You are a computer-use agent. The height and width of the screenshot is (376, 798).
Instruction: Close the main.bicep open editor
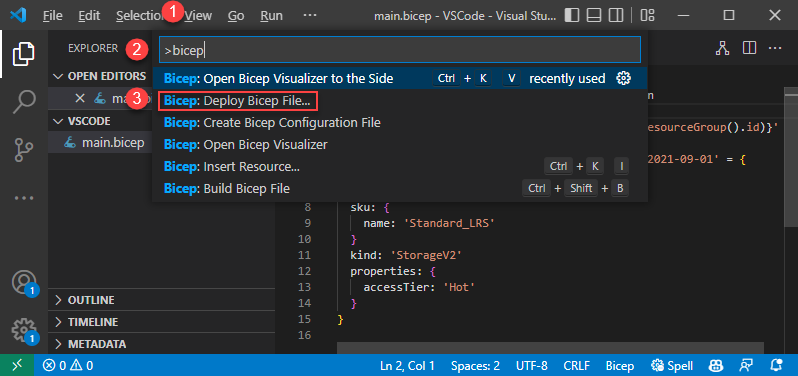click(80, 99)
